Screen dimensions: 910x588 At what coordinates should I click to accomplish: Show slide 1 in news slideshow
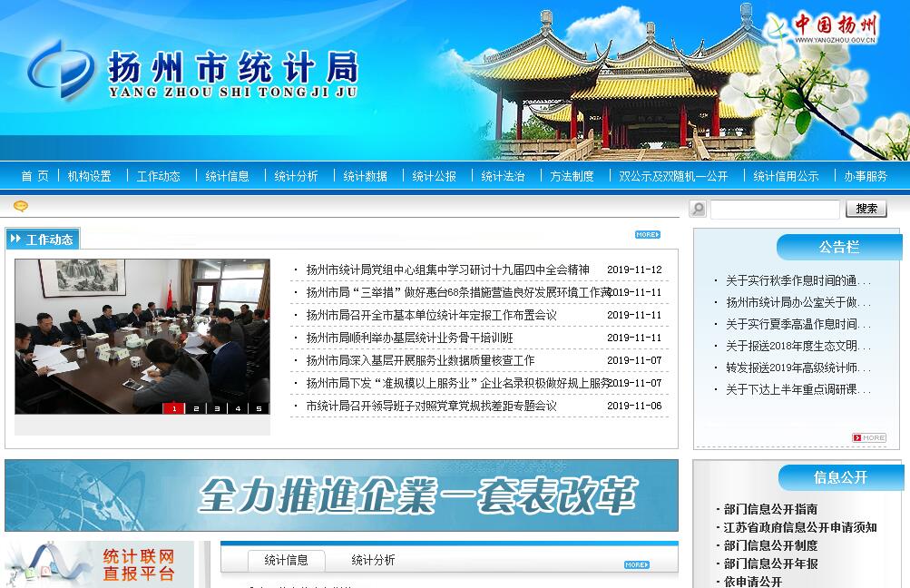click(x=173, y=408)
